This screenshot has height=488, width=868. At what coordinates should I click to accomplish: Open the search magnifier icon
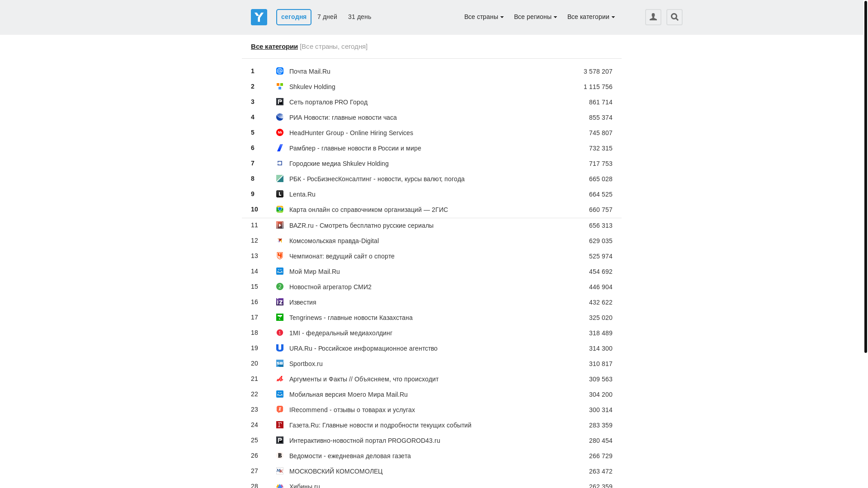[674, 17]
